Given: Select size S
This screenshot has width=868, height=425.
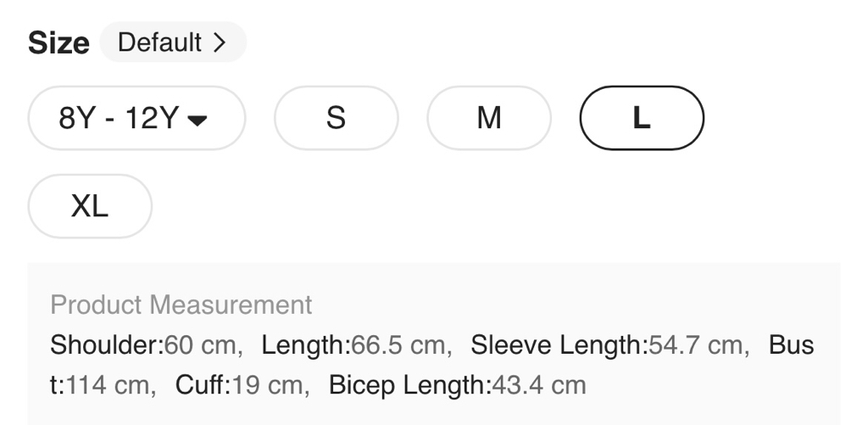Looking at the screenshot, I should [336, 118].
